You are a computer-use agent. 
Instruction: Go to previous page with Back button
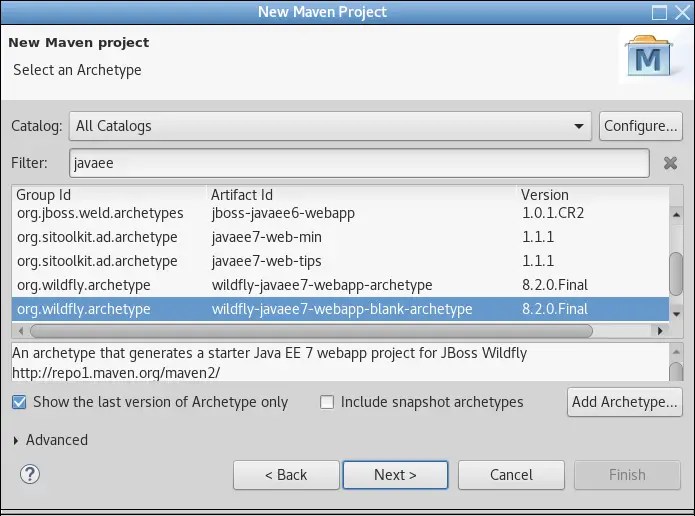click(x=286, y=475)
